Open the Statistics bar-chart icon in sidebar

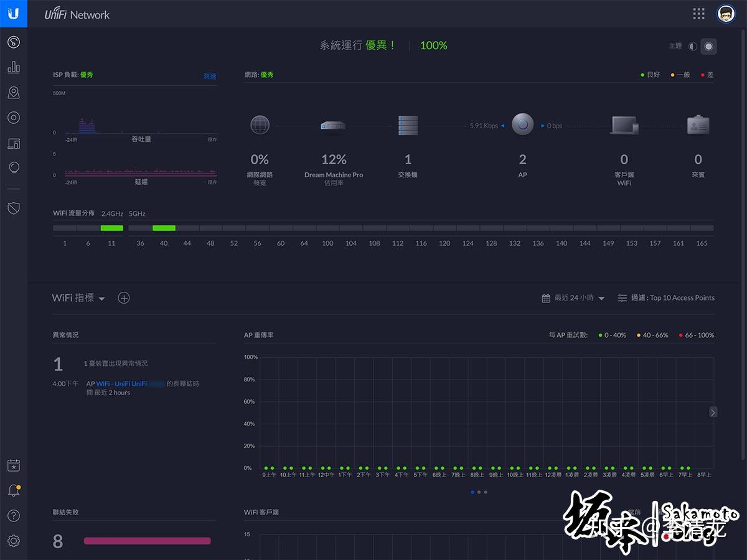[x=14, y=67]
